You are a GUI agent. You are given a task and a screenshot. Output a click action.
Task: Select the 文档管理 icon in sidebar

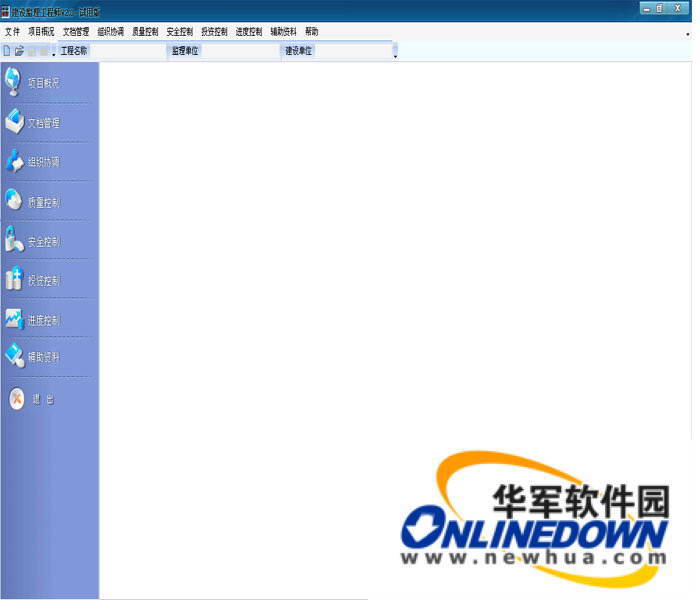click(x=15, y=121)
